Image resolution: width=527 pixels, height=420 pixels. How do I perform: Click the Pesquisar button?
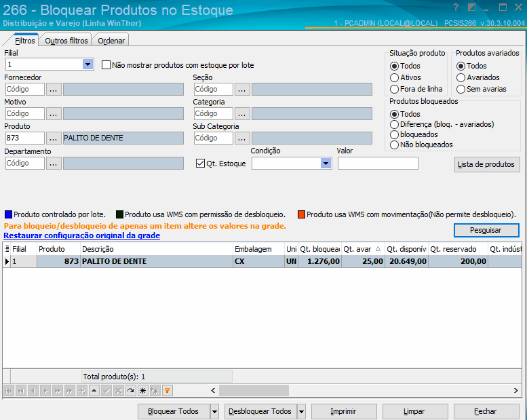tap(486, 230)
